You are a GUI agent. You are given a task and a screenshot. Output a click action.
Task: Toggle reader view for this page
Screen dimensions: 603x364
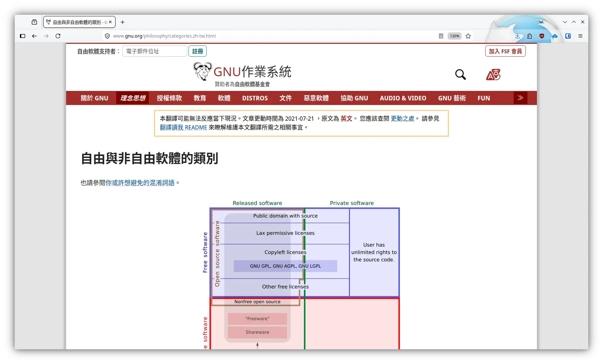point(441,36)
